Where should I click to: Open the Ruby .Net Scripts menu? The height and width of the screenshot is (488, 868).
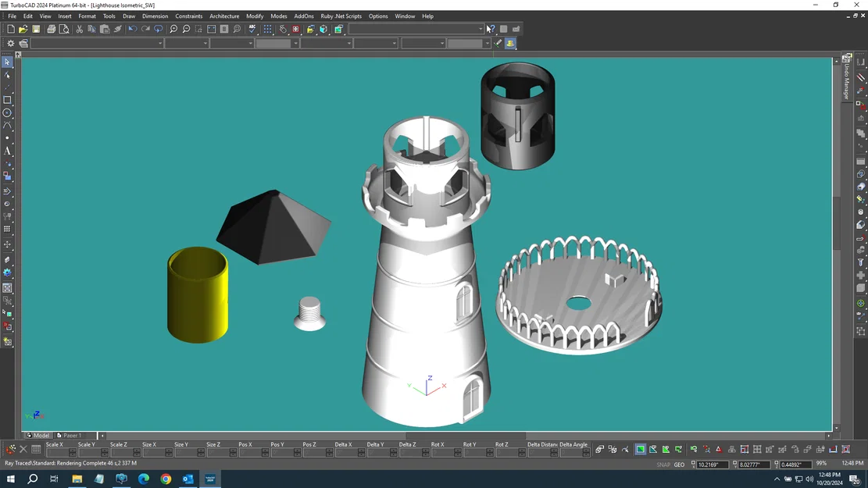341,16
